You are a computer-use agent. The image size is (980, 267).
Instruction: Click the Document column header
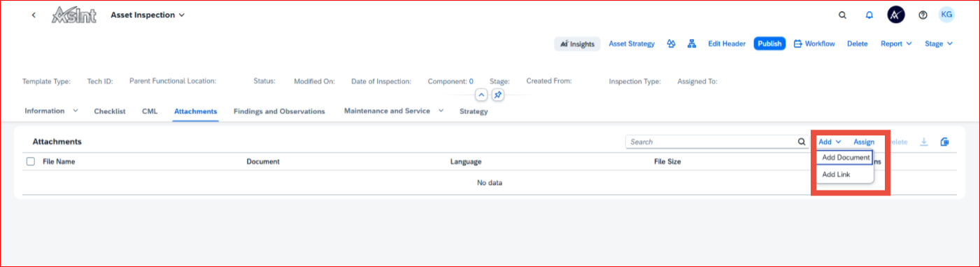tap(263, 161)
